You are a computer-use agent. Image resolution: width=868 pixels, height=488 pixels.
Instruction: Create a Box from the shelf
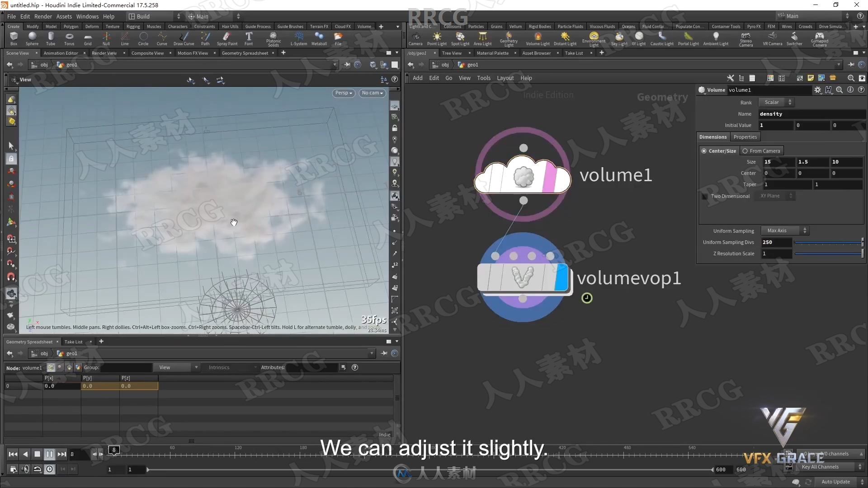click(14, 38)
